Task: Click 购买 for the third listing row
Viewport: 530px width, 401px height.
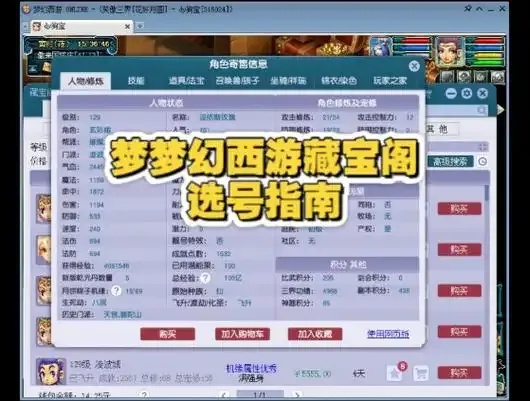Action: 459,291
